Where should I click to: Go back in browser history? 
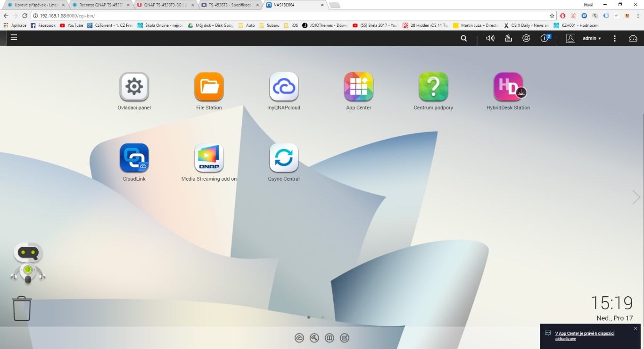pyautogui.click(x=6, y=16)
